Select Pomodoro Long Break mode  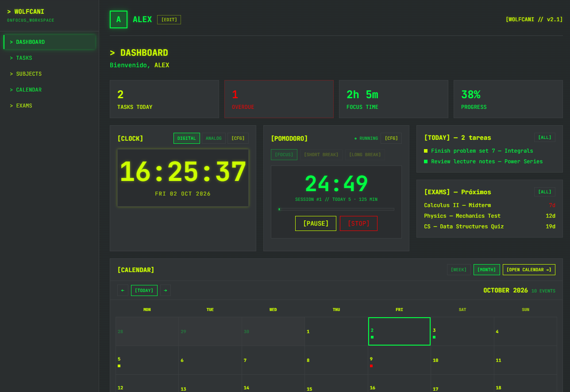(x=365, y=155)
